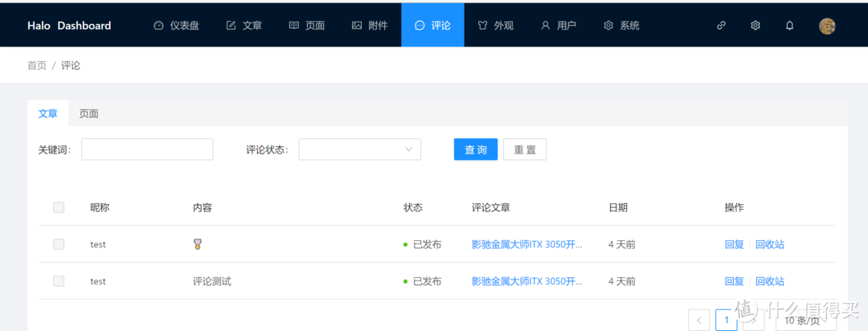
Task: Click the 昵称 column header
Action: (x=100, y=207)
